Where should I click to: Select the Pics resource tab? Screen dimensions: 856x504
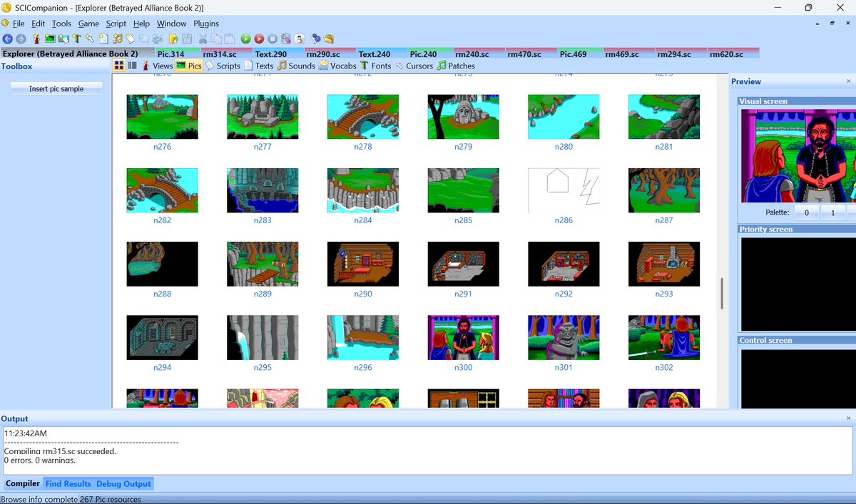(188, 66)
